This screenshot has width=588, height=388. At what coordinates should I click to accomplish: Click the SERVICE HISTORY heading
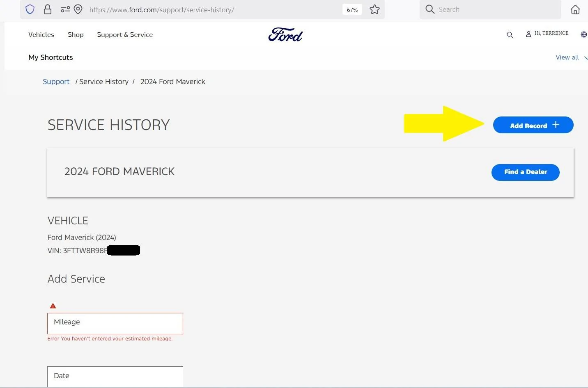click(x=108, y=125)
